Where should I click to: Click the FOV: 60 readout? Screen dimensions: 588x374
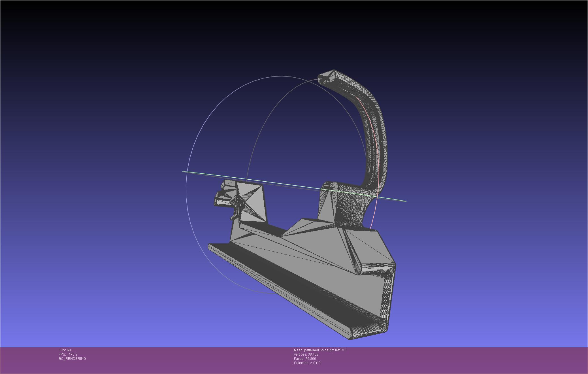click(65, 350)
